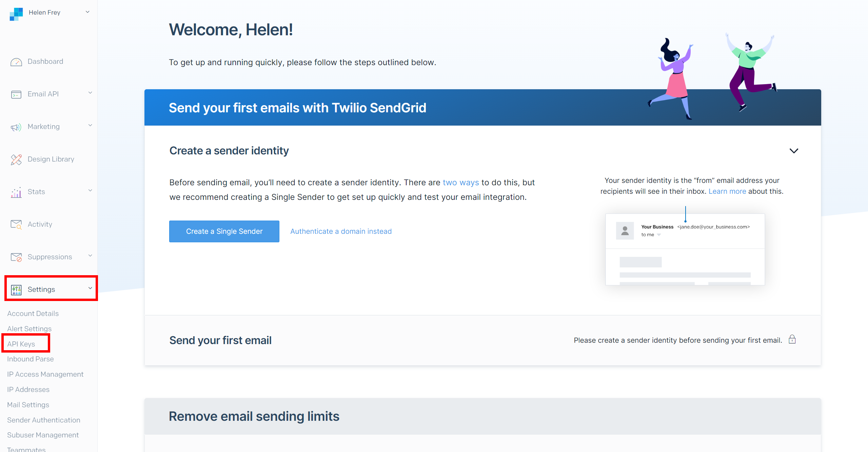Expand the Email API submenu
This screenshot has height=452, width=868.
tap(43, 93)
